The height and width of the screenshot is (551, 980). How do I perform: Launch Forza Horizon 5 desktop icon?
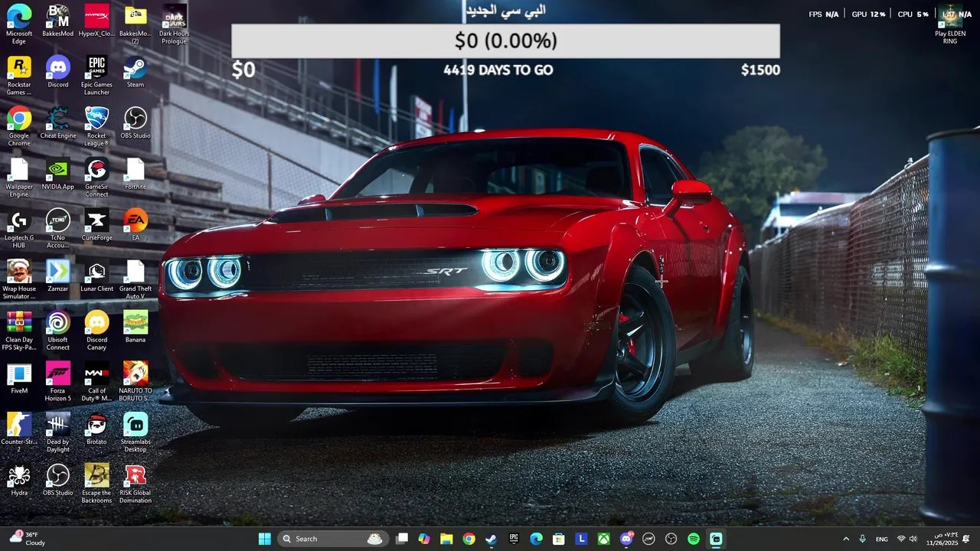tap(57, 381)
